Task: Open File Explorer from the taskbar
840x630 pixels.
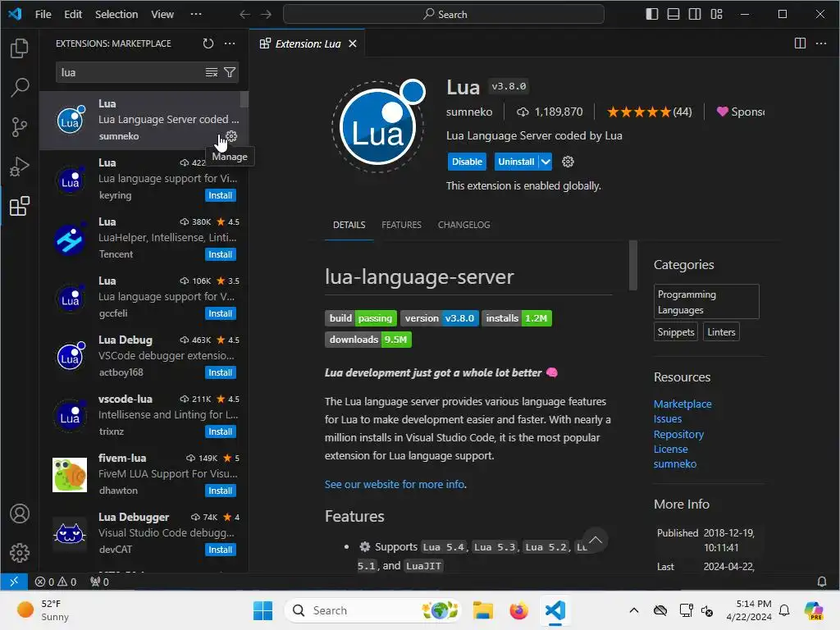Action: 482,610
